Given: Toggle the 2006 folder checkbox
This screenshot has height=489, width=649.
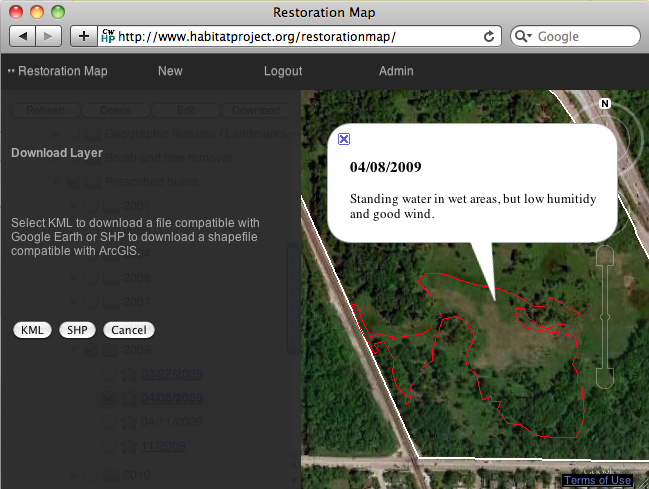Looking at the screenshot, I should (91, 278).
